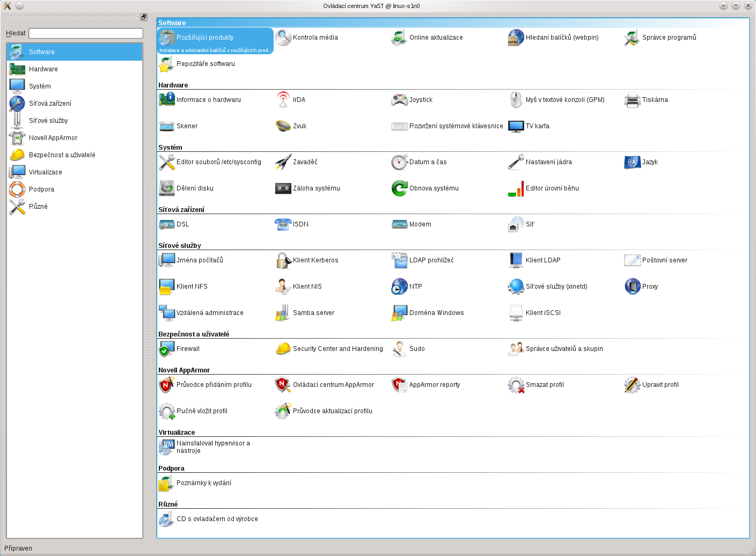The height and width of the screenshot is (556, 756).
Task: Select Virtualizace category in sidebar
Action: tap(75, 172)
